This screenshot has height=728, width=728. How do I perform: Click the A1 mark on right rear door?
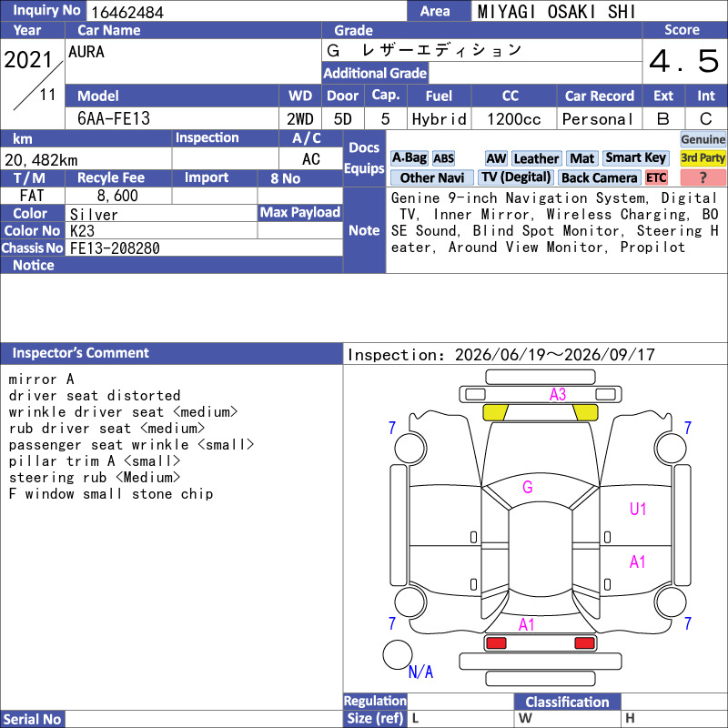[x=638, y=562]
